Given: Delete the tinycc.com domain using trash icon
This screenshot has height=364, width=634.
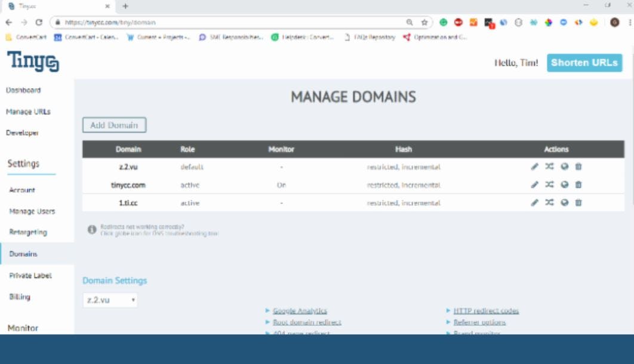Looking at the screenshot, I should click(x=578, y=186).
